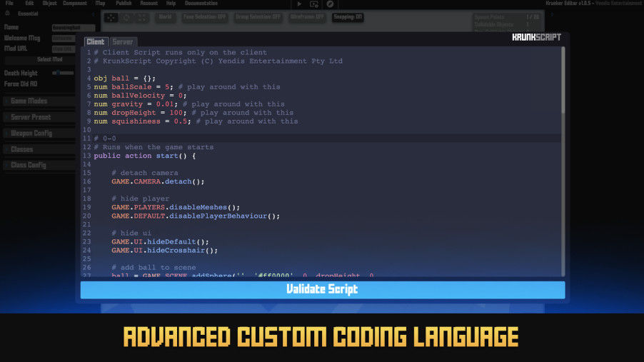Expand the Class Config section
This screenshot has height=362, width=644.
38,165
